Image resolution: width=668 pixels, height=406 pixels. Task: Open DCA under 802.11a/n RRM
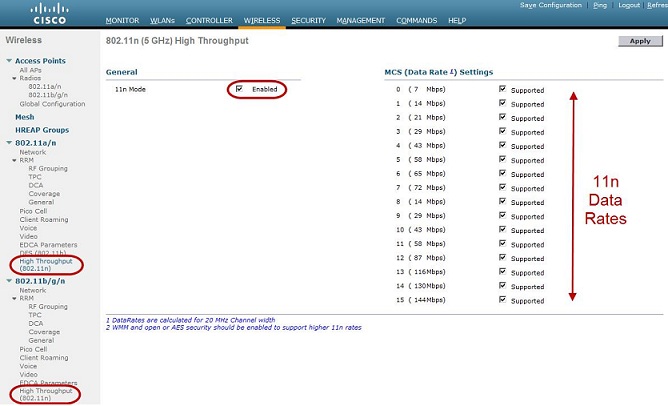click(x=36, y=185)
